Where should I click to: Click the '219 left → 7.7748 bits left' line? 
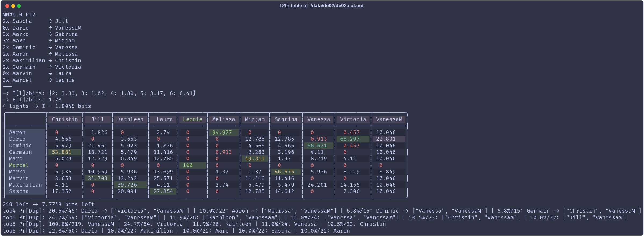point(48,204)
